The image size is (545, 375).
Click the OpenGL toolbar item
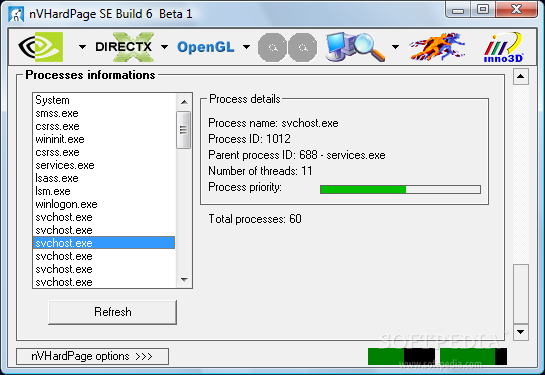(206, 47)
